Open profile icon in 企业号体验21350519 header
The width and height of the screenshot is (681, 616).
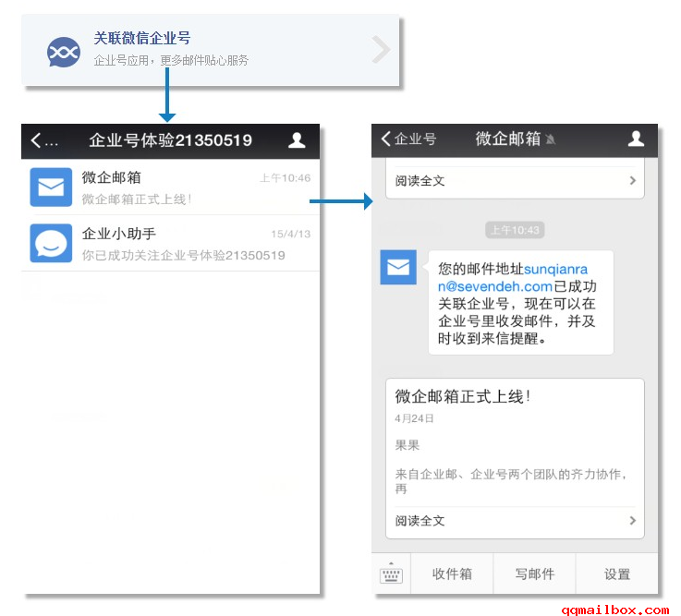(x=297, y=140)
